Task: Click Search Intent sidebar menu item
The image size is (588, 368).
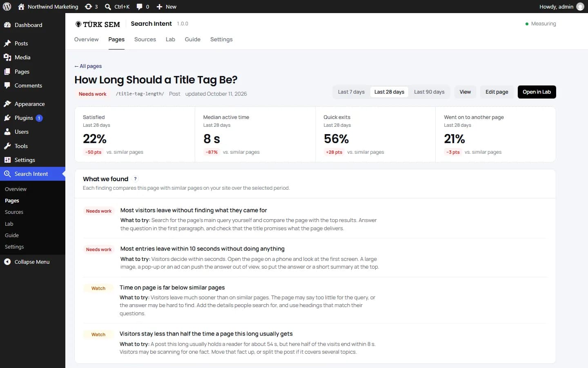Action: (33, 174)
